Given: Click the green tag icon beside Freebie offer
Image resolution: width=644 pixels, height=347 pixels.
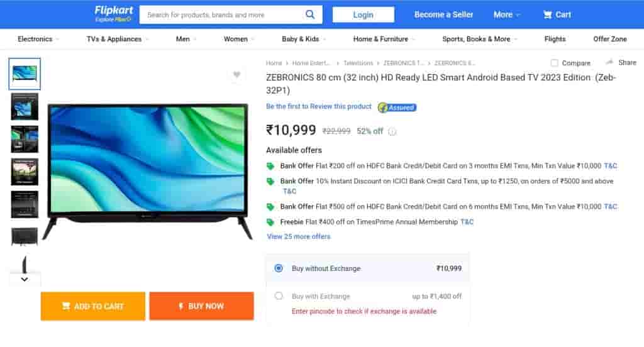Looking at the screenshot, I should click(270, 222).
